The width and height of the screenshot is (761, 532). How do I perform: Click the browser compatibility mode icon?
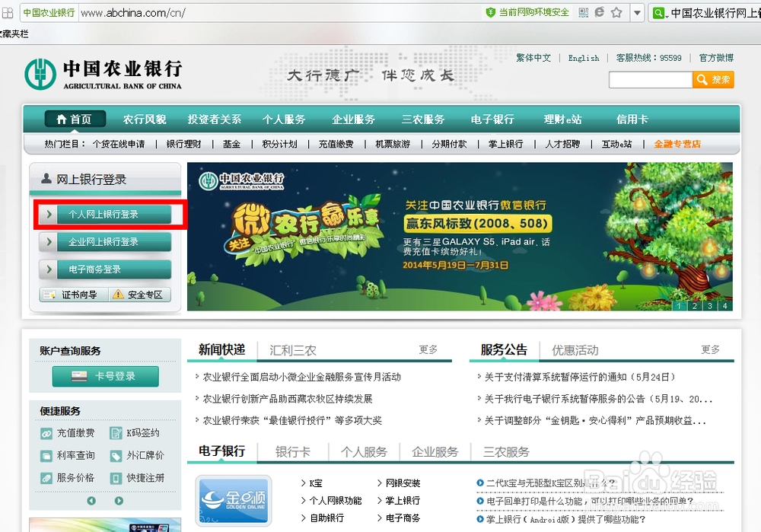[x=600, y=13]
